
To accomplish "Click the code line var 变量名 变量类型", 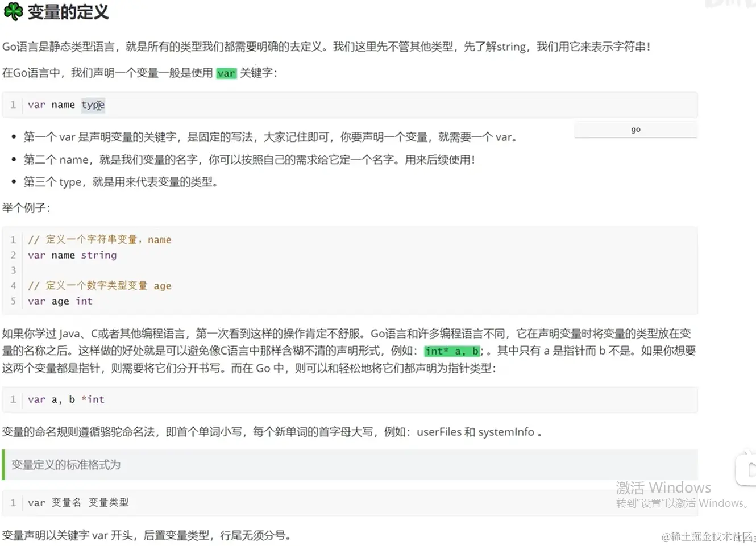I will tap(78, 503).
